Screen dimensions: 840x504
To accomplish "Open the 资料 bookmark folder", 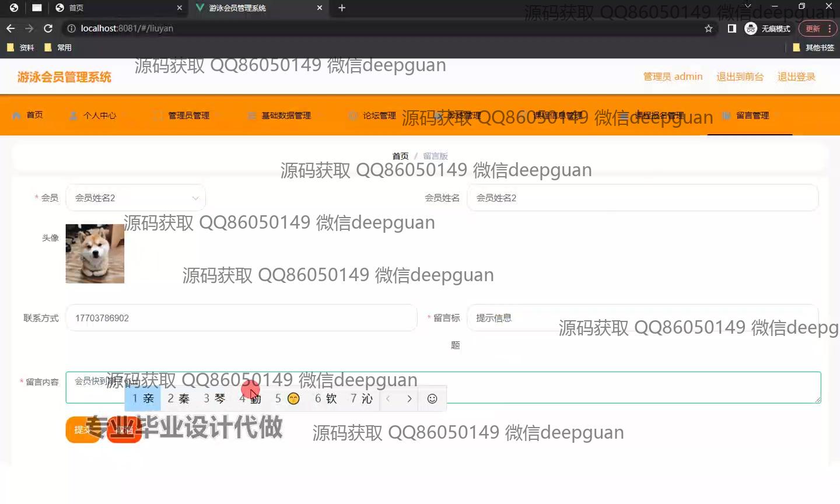I will click(21, 48).
